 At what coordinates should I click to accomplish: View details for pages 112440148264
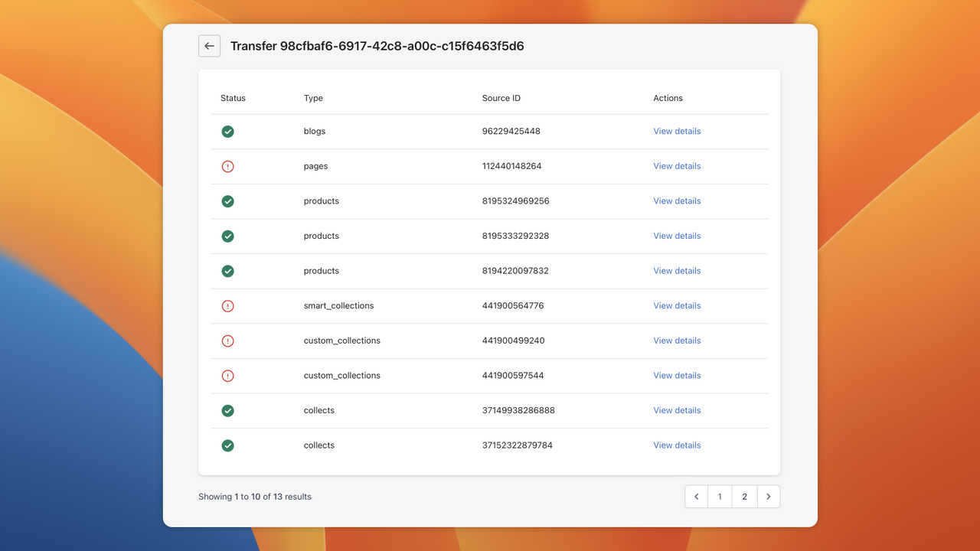coord(677,166)
